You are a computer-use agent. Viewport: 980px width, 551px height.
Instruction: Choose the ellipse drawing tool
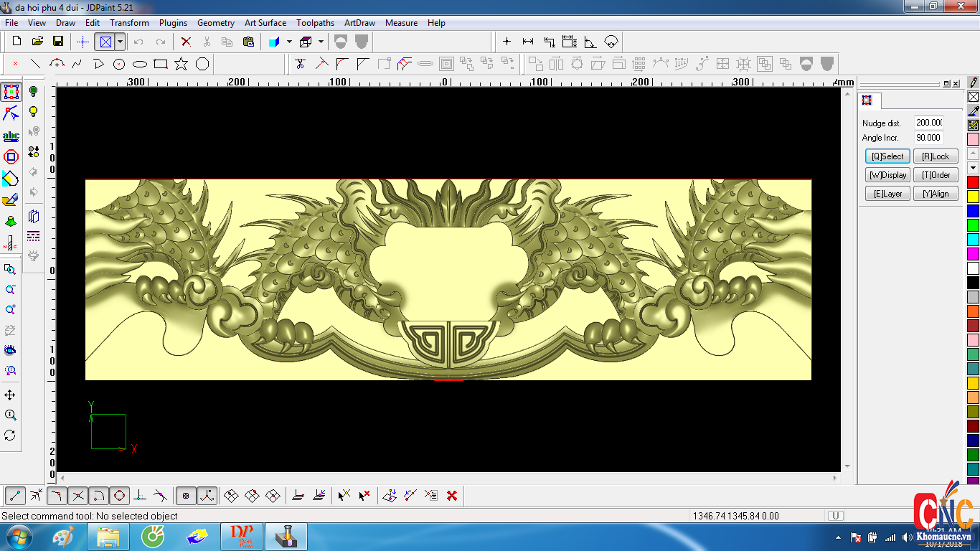coord(140,64)
